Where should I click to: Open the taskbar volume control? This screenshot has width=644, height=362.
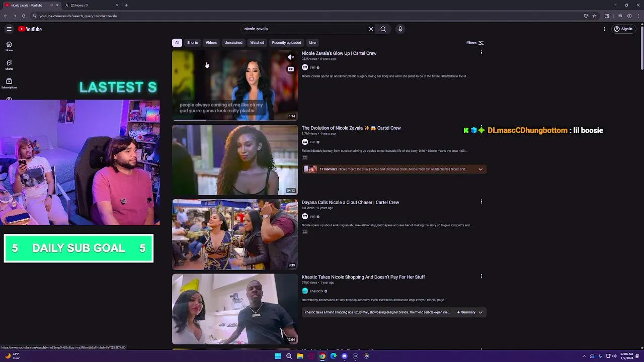pos(614,356)
